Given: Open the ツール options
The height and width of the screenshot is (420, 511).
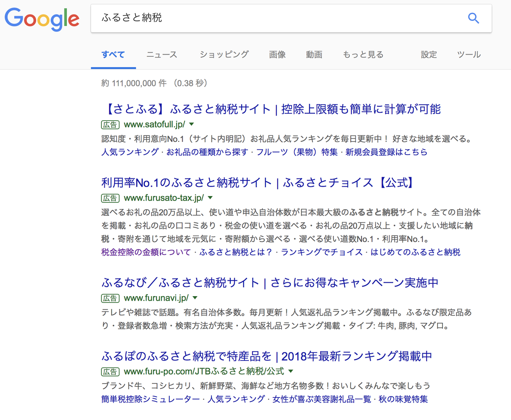Looking at the screenshot, I should click(469, 55).
